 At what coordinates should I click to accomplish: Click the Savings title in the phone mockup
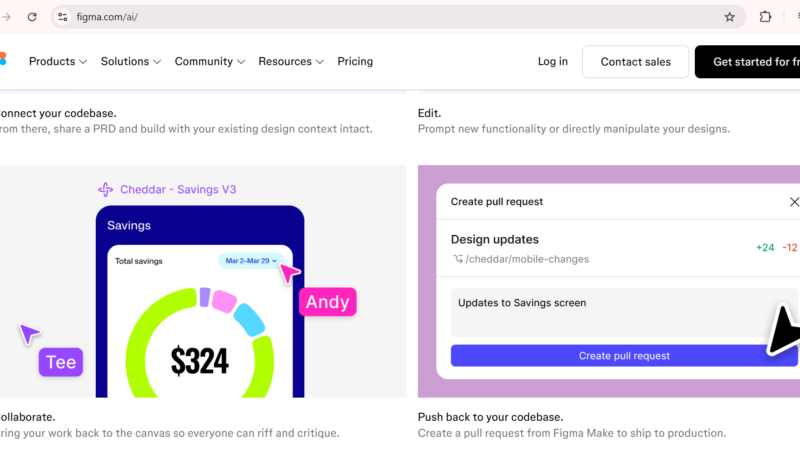[x=129, y=226]
